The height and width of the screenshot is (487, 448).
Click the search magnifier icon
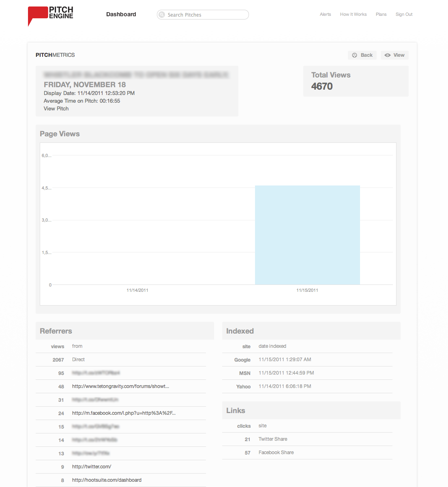(162, 15)
